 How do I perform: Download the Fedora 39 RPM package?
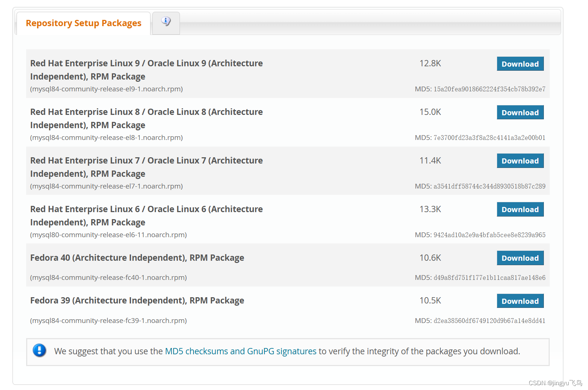(520, 301)
